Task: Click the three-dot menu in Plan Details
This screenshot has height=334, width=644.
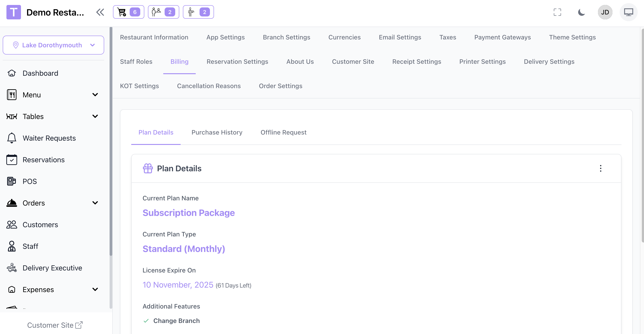Action: [600, 168]
